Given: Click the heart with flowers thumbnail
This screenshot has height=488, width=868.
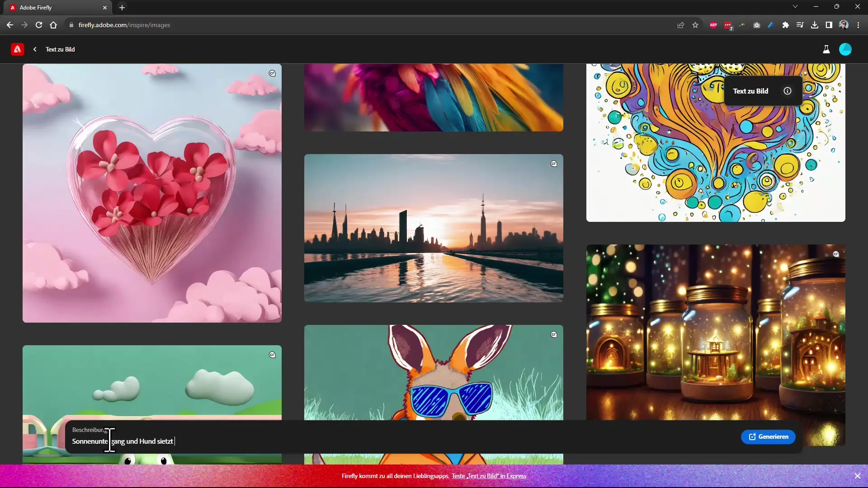Looking at the screenshot, I should pos(153,193).
